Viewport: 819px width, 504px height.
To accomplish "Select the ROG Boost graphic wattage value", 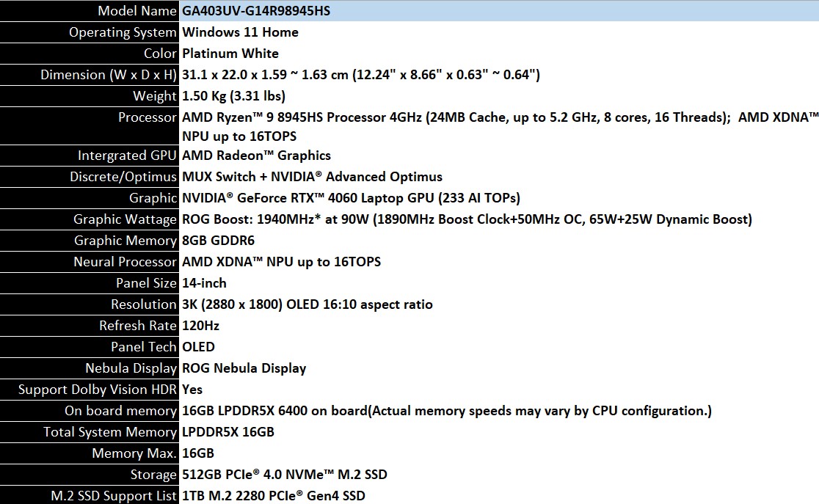I will (467, 219).
